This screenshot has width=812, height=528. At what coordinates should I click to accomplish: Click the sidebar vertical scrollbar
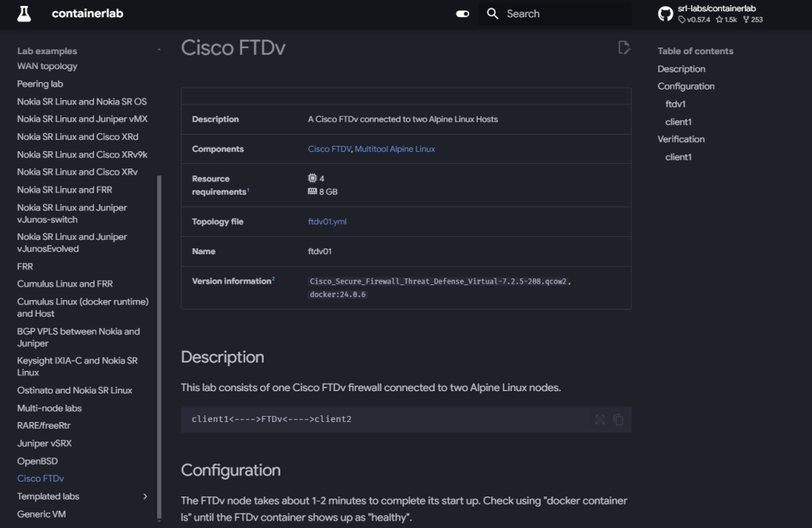click(x=159, y=347)
